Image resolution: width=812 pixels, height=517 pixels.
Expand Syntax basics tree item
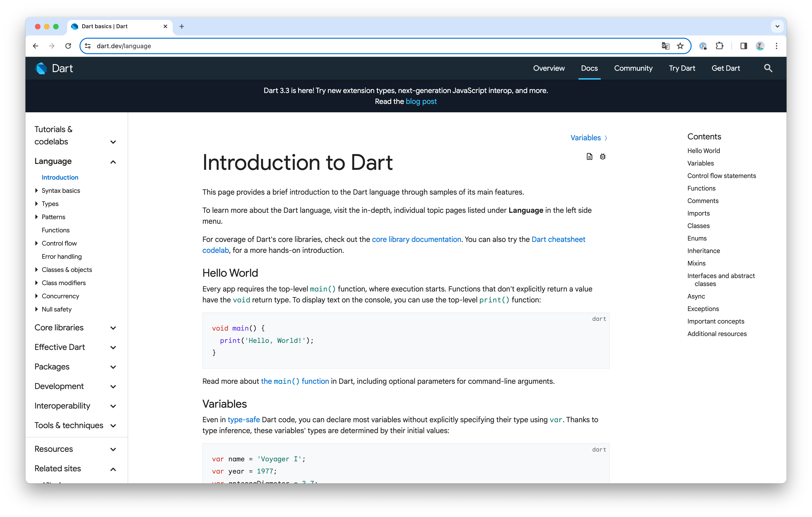(x=36, y=191)
